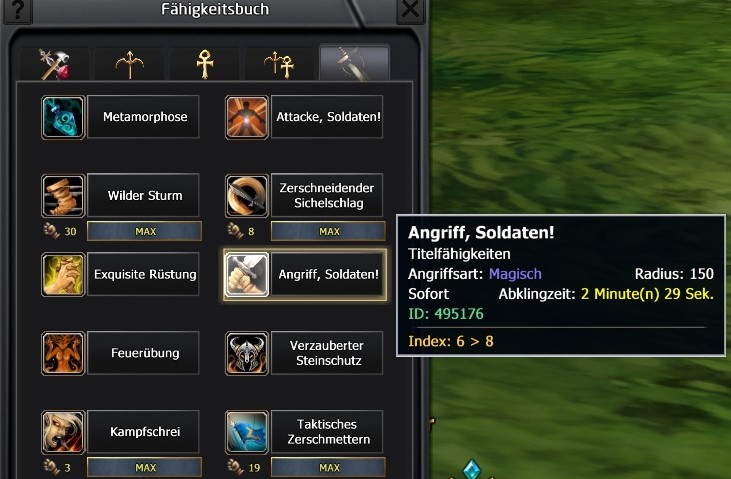Open help with the question mark button

click(x=18, y=10)
